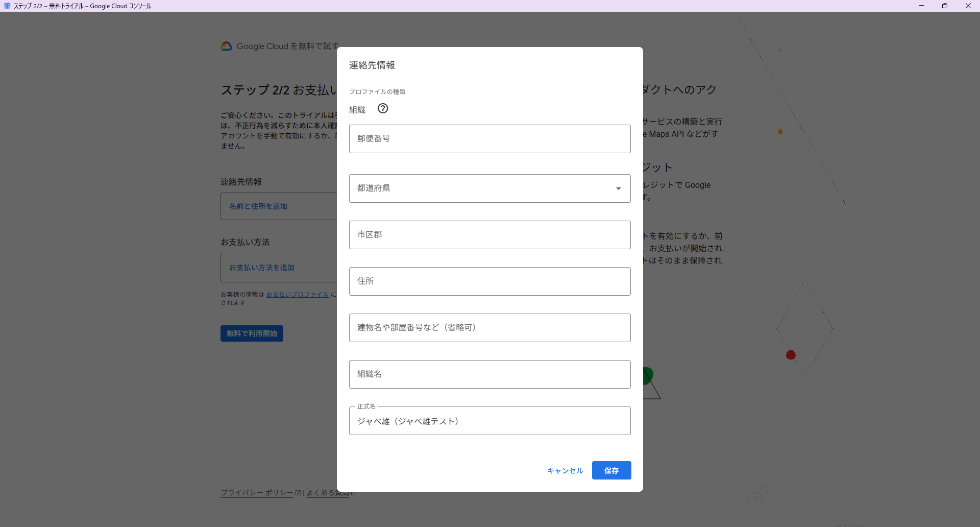This screenshot has height=527, width=980.
Task: Open the プライバシー ポリシー link
Action: tap(257, 493)
